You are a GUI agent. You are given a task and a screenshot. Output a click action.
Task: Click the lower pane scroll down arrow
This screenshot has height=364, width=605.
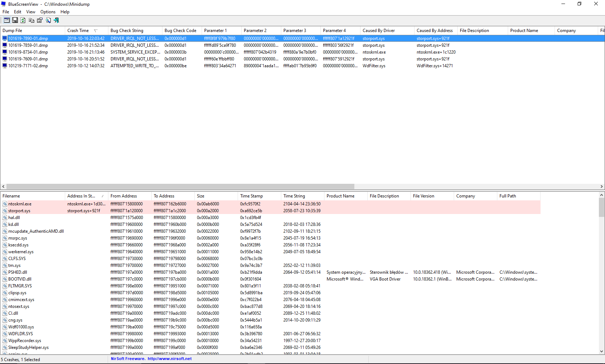pyautogui.click(x=601, y=351)
